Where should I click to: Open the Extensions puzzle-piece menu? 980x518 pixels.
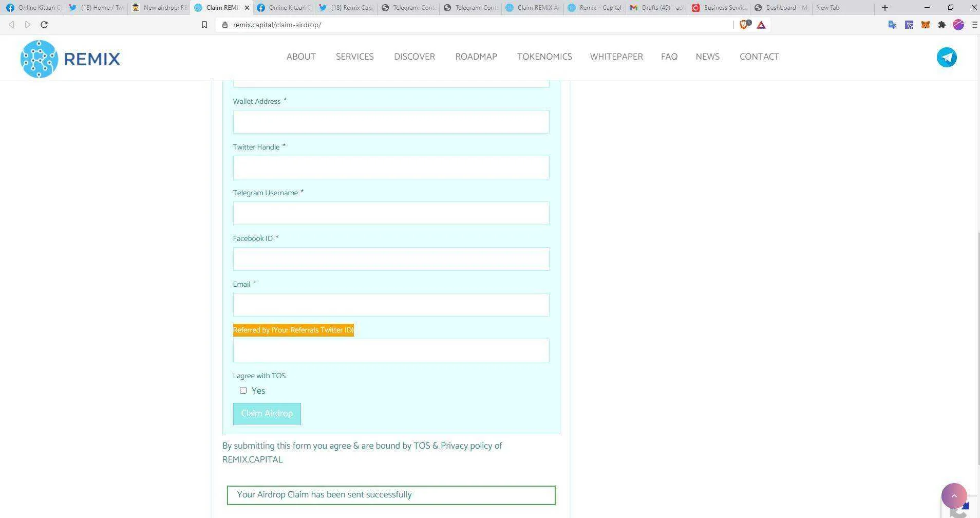point(941,25)
